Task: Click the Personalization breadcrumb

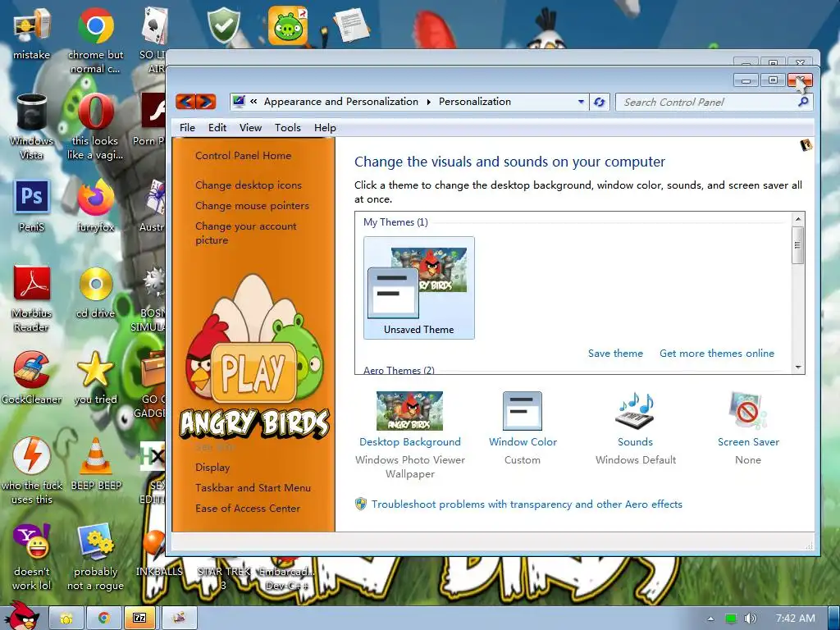Action: [475, 101]
